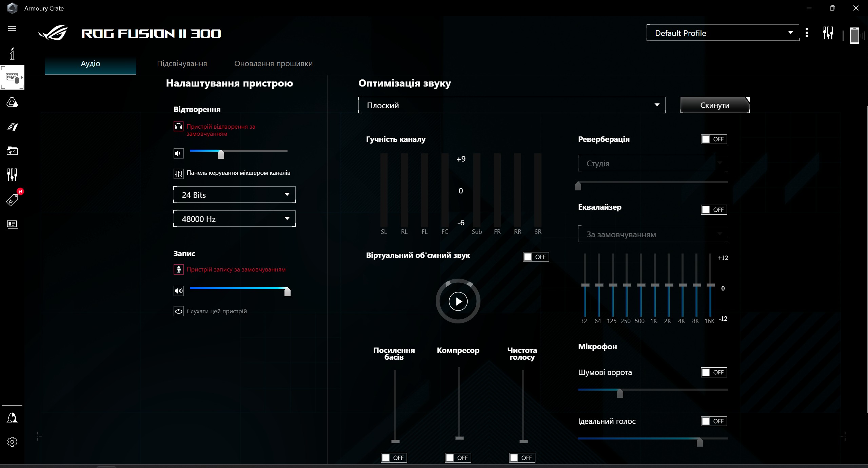Viewport: 868px width, 468px height.
Task: Open the Студія reverb dropdown
Action: (x=653, y=163)
